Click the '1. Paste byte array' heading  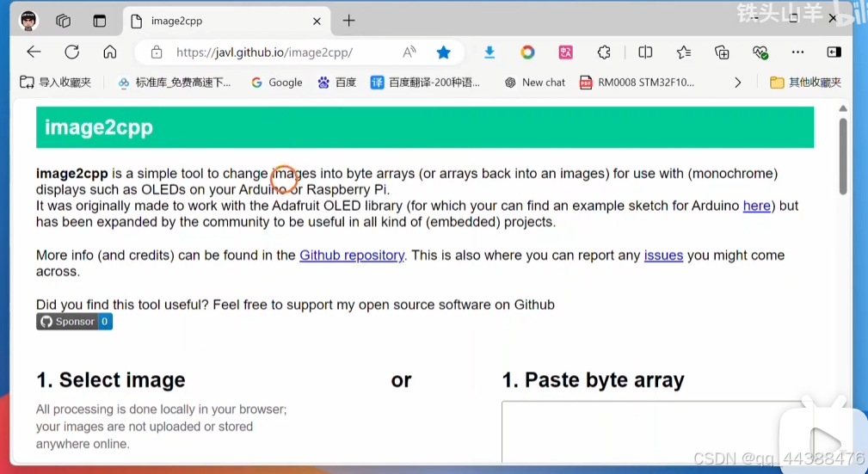click(x=593, y=380)
